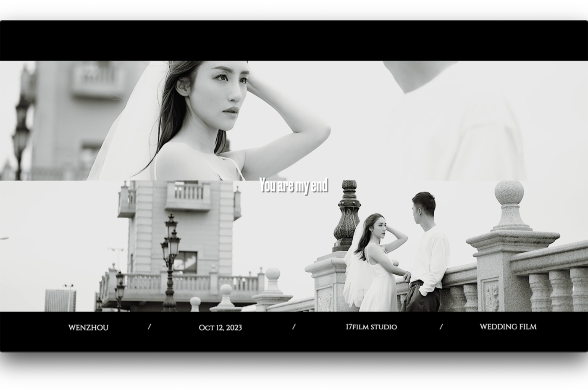This screenshot has height=392, width=588.
Task: Select the lower couple on bridge frame
Action: 294,246
